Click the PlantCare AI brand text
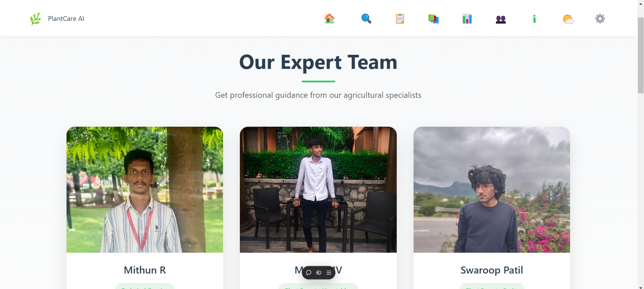 coord(66,18)
